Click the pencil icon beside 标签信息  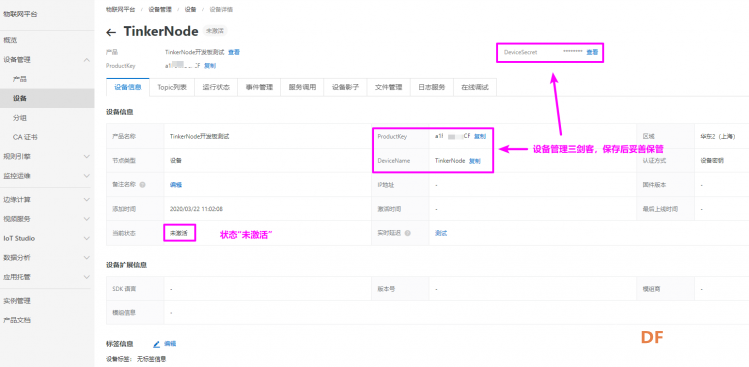click(x=156, y=344)
